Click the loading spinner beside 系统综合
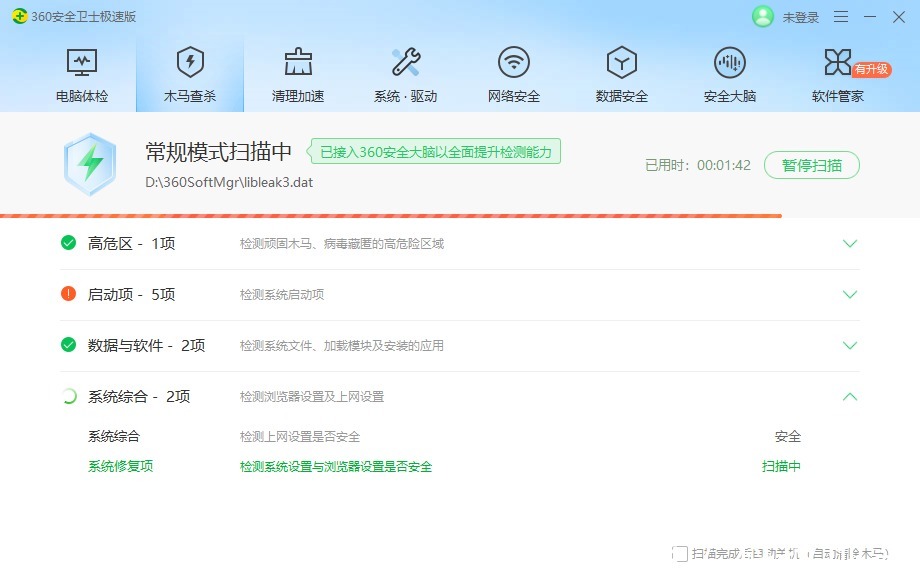This screenshot has height=580, width=920. click(x=69, y=396)
